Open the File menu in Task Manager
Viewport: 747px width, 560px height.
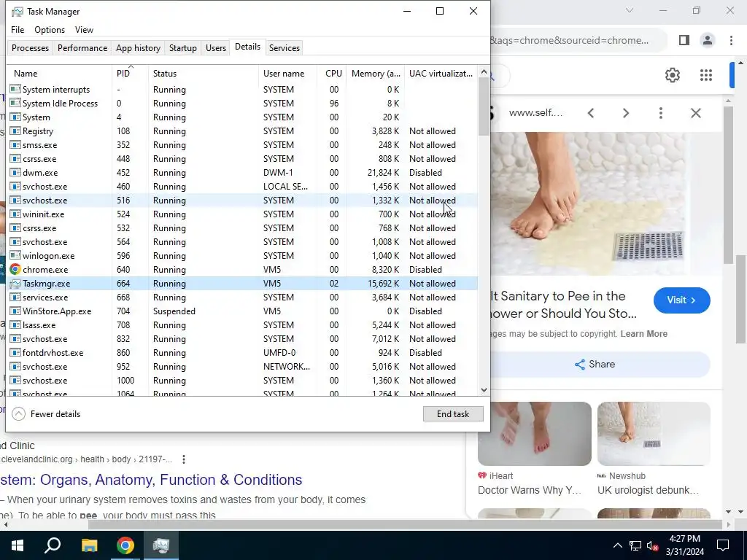point(18,29)
